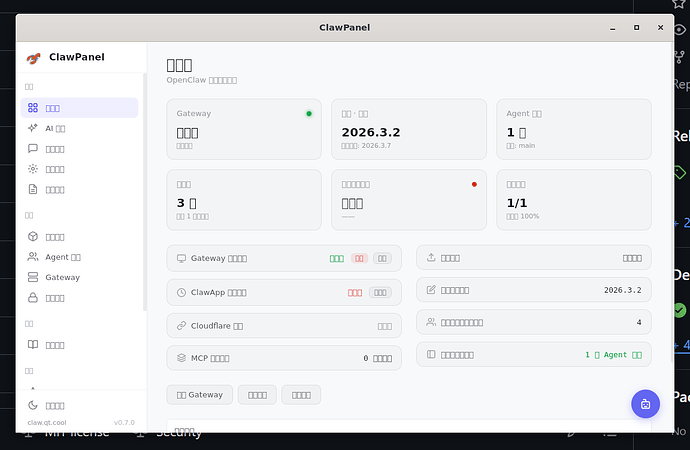Click the v0.7.0 version label
The height and width of the screenshot is (450, 690).
124,423
